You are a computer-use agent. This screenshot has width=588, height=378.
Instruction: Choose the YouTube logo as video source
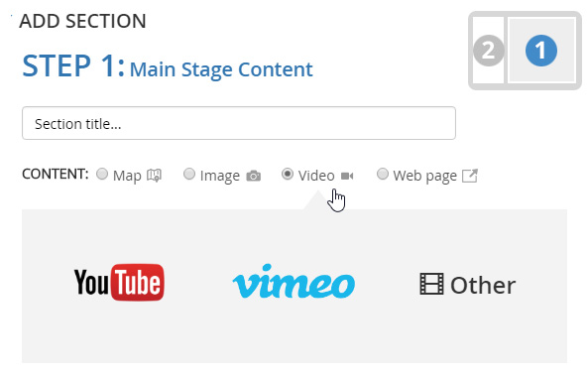(119, 283)
